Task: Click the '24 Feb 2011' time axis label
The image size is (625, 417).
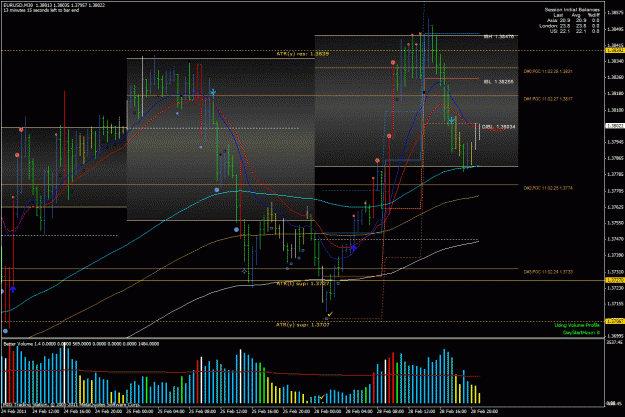Action: (14, 411)
